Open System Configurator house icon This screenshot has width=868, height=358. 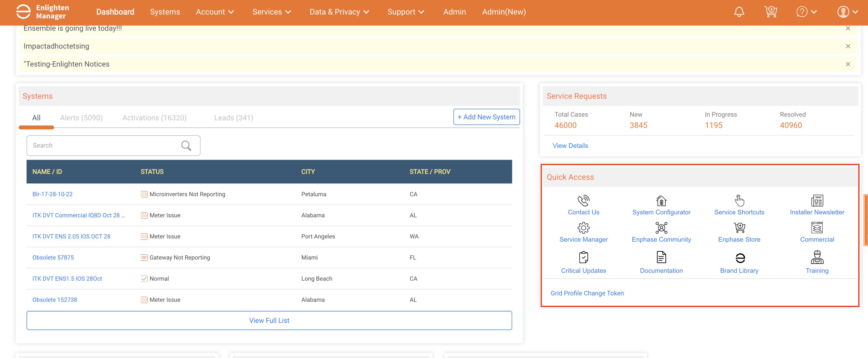[x=661, y=200]
